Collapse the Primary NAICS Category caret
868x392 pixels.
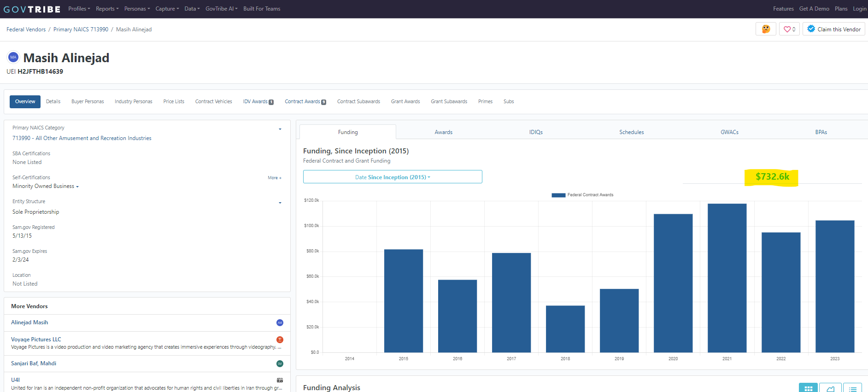click(x=280, y=129)
